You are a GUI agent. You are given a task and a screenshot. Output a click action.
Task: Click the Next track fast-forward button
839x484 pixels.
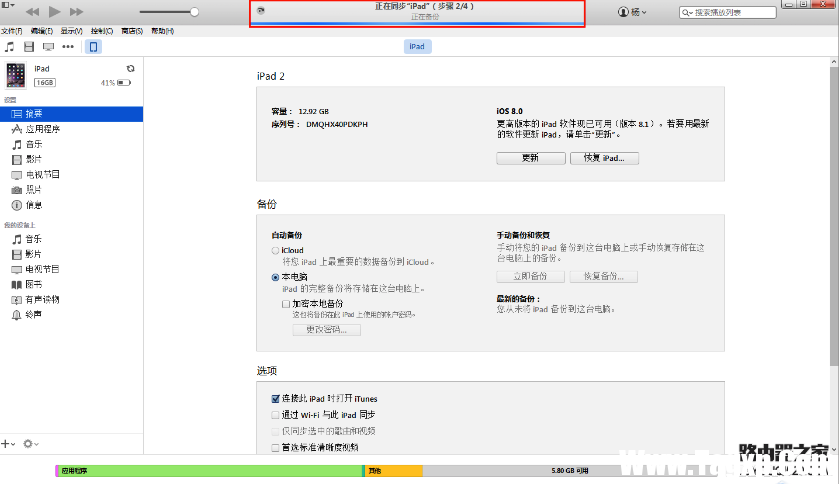click(77, 11)
